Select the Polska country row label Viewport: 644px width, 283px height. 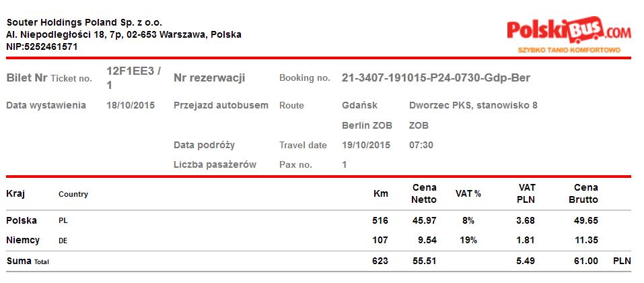[22, 220]
